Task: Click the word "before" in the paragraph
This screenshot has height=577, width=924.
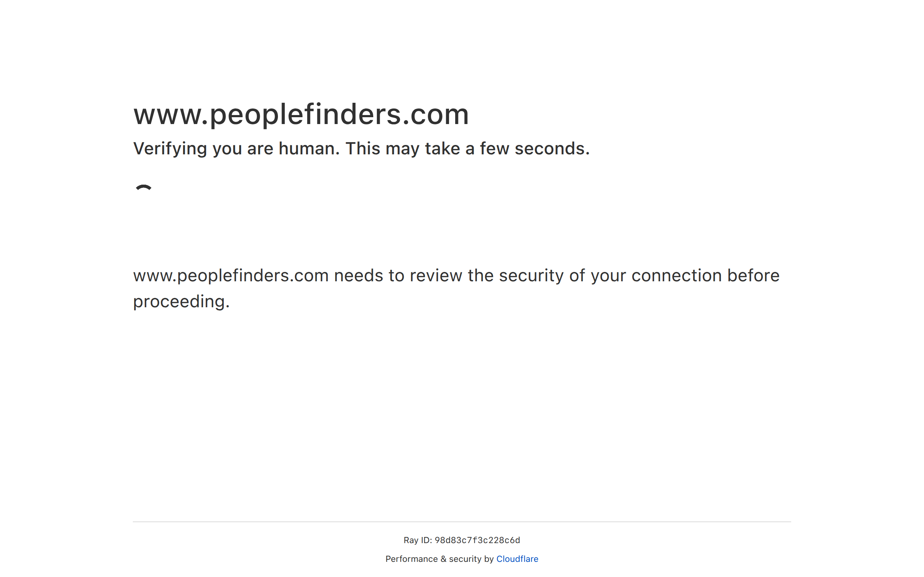Action: 753,276
